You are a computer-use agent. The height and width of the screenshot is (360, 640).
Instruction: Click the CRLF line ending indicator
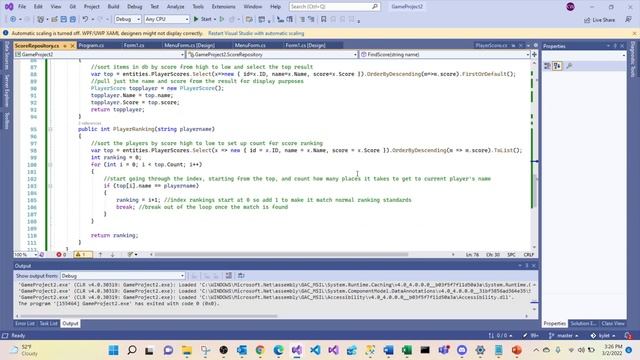(x=528, y=254)
